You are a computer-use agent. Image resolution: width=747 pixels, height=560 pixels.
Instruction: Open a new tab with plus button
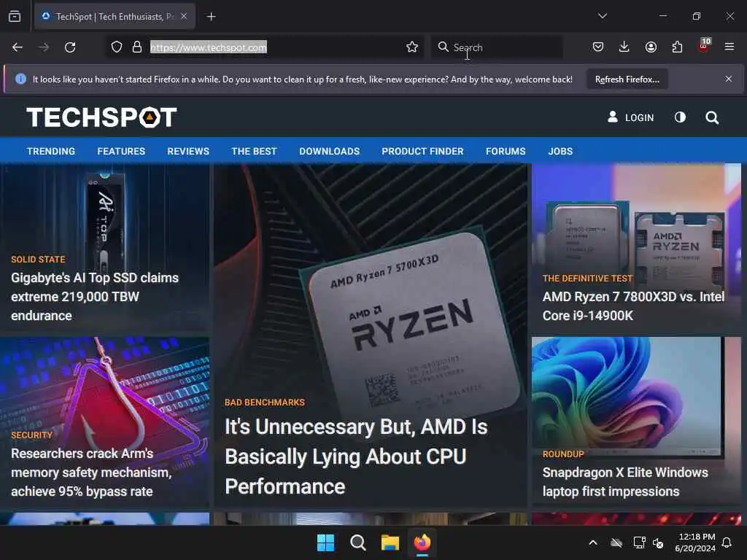coord(211,17)
